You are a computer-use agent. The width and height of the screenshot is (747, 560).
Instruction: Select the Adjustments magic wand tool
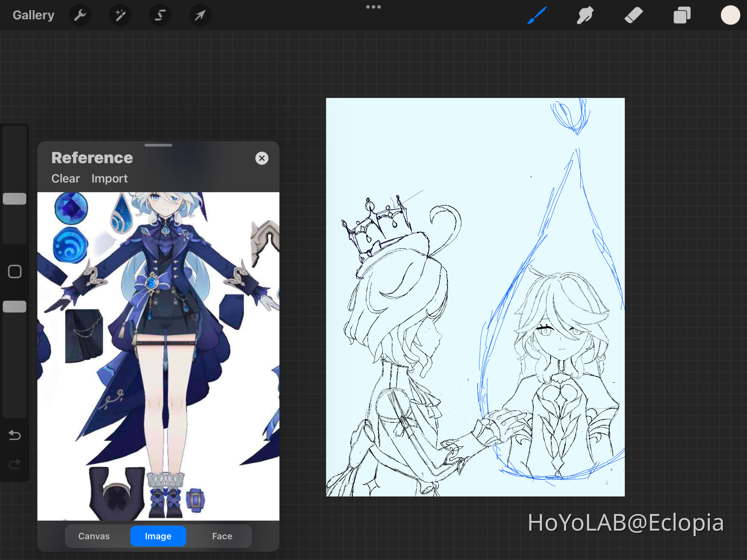pyautogui.click(x=120, y=15)
